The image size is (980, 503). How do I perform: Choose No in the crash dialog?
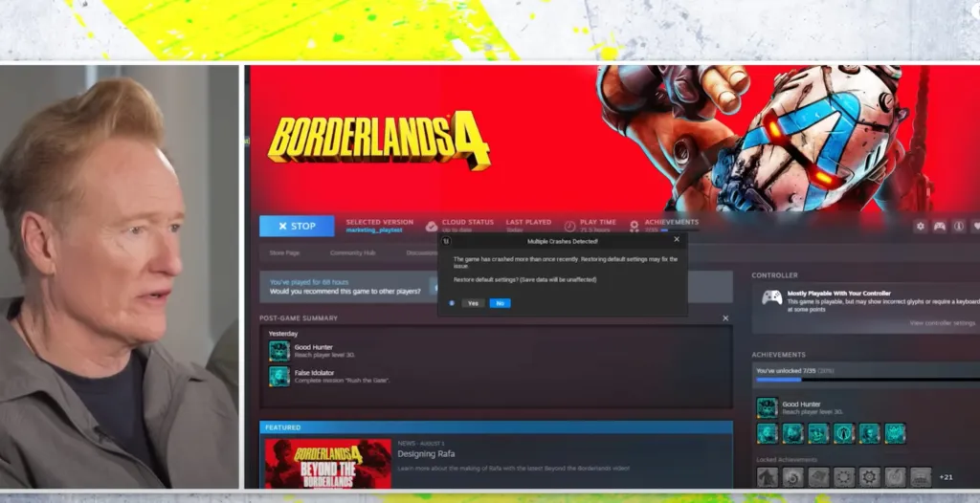pyautogui.click(x=500, y=303)
